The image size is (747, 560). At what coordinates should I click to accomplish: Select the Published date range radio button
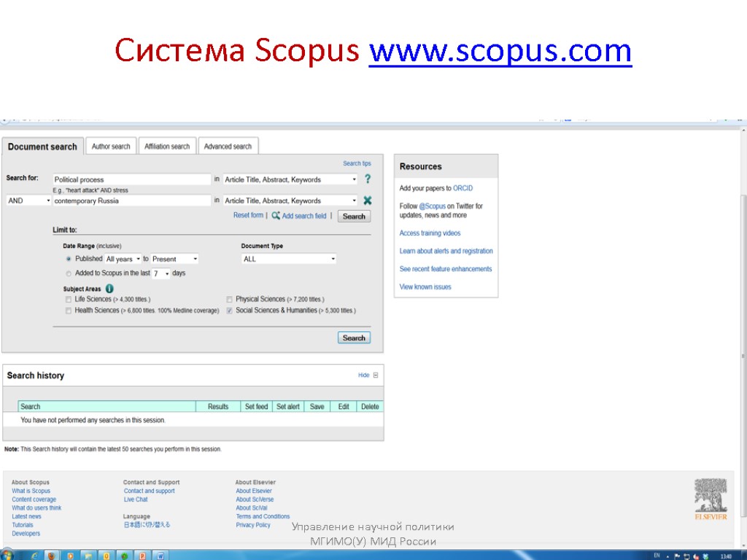(69, 259)
